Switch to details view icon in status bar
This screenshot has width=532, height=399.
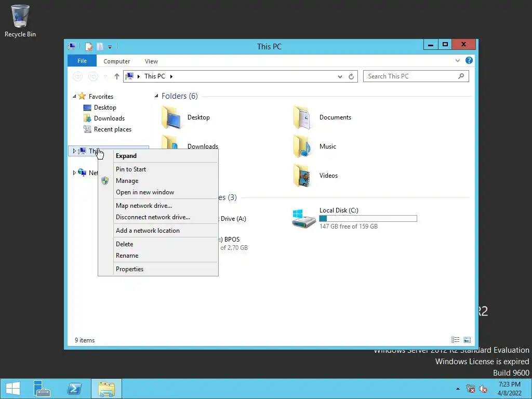click(x=455, y=340)
